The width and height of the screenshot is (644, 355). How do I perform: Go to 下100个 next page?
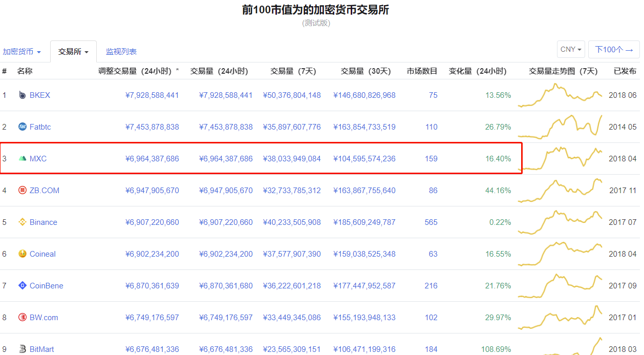614,50
